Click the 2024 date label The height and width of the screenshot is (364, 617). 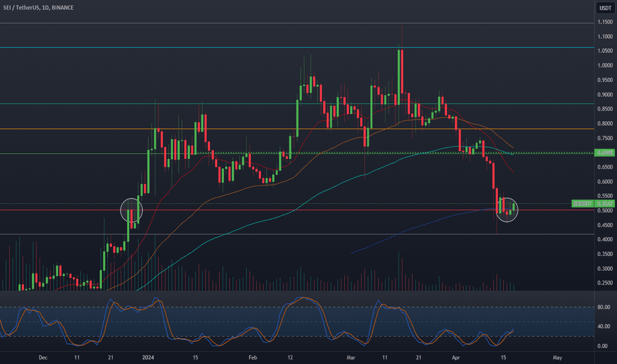point(148,357)
